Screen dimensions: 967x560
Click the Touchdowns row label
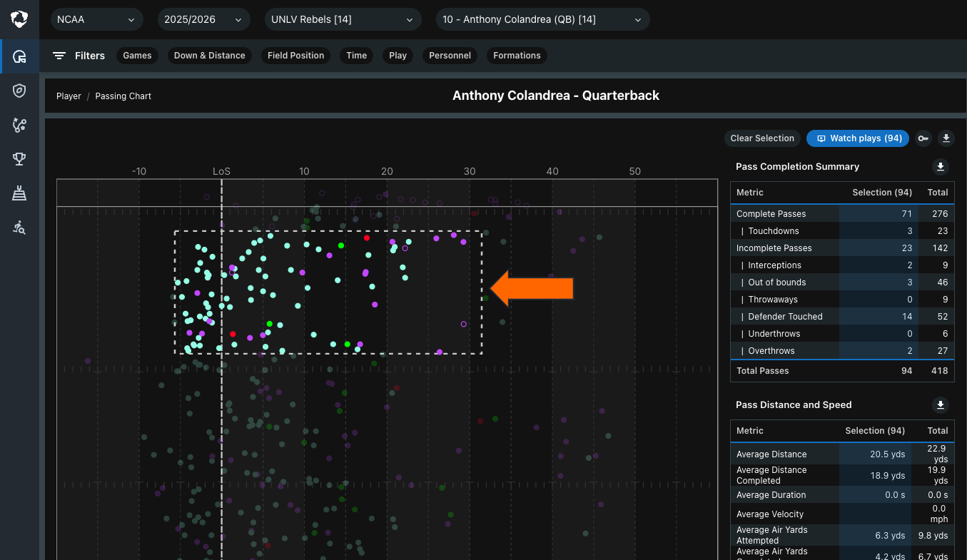(x=774, y=231)
